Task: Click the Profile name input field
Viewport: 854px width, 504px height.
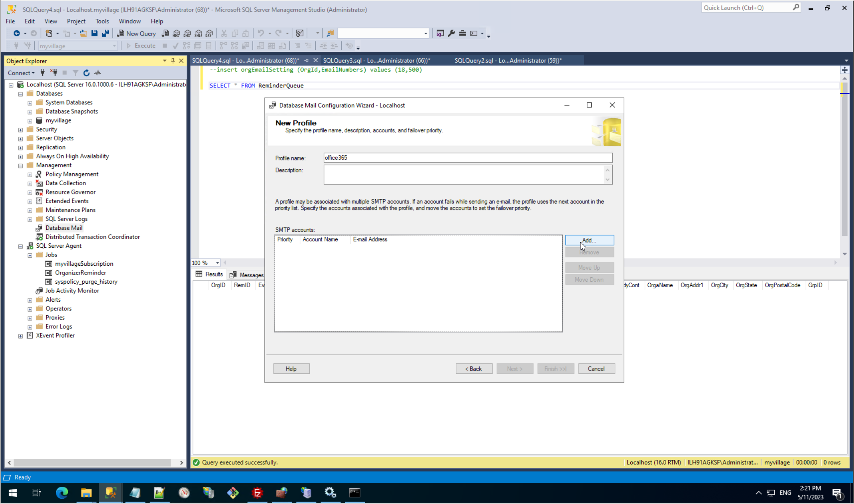Action: click(x=467, y=158)
